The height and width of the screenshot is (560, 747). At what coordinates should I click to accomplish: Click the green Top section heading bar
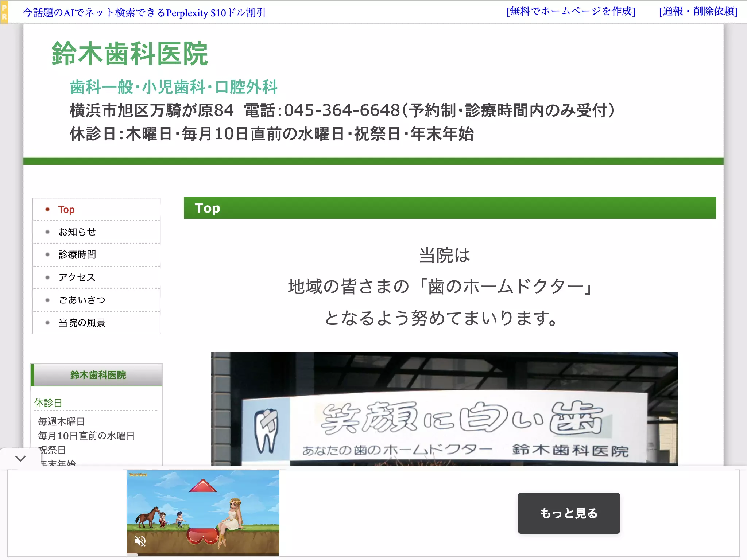[450, 208]
